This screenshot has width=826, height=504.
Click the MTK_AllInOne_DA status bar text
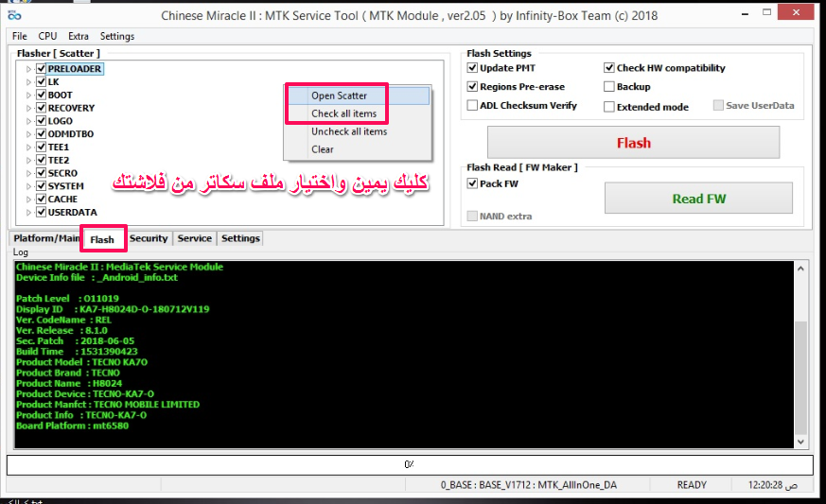point(577,485)
